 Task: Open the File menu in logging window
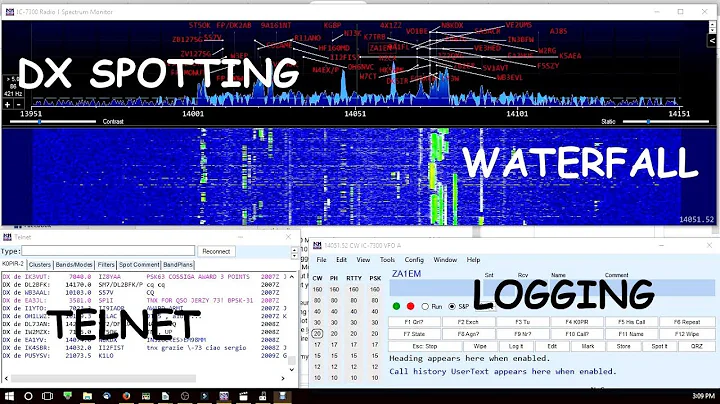[x=321, y=260]
